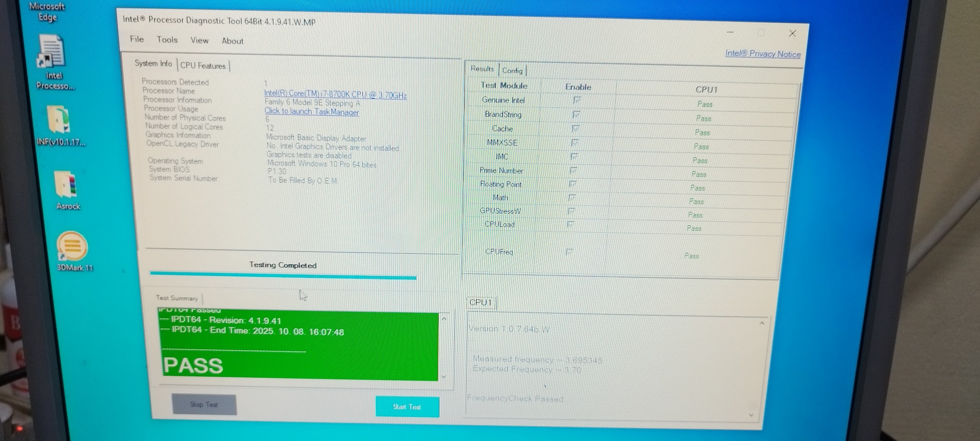Toggle the Cache test enable checkbox

point(576,128)
